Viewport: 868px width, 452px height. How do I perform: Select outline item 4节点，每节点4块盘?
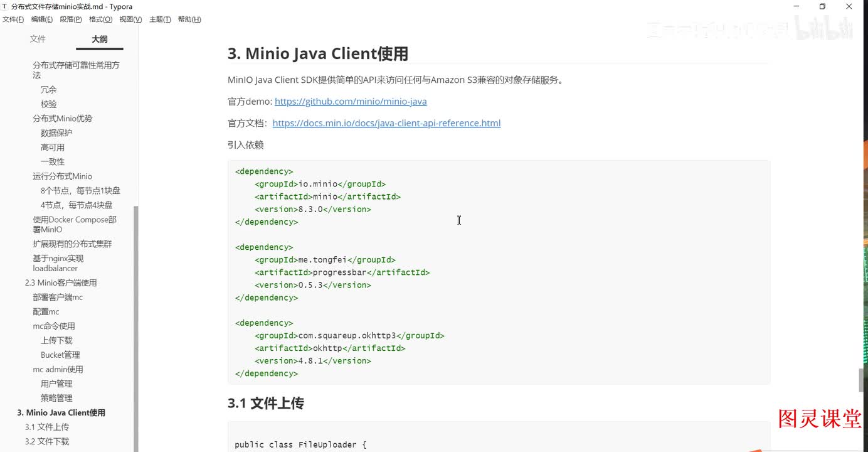(x=77, y=205)
